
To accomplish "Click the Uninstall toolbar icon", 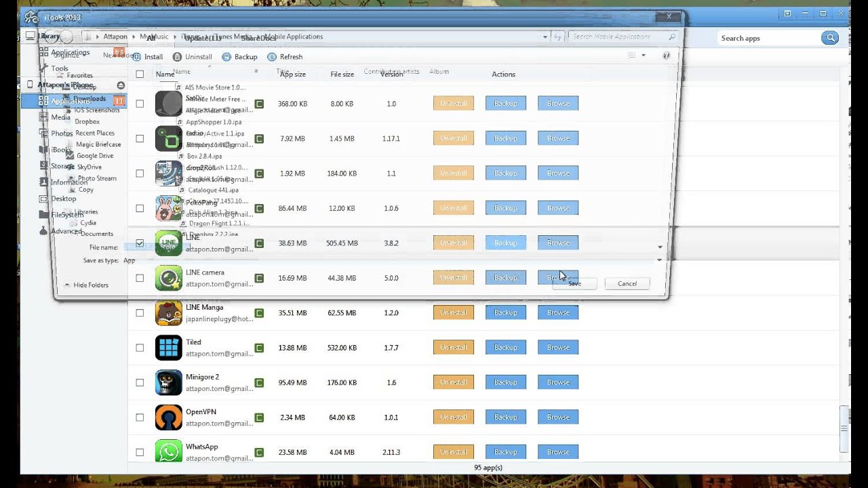I will 178,57.
